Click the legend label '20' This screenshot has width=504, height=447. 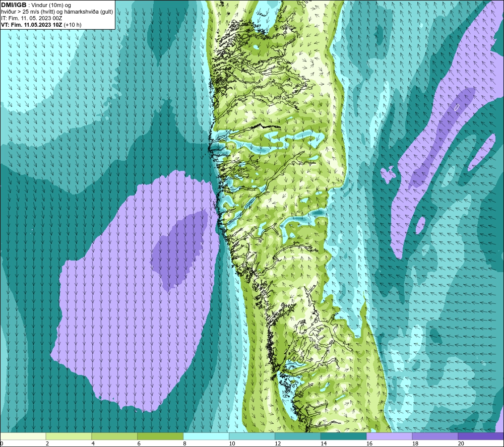coord(461,444)
